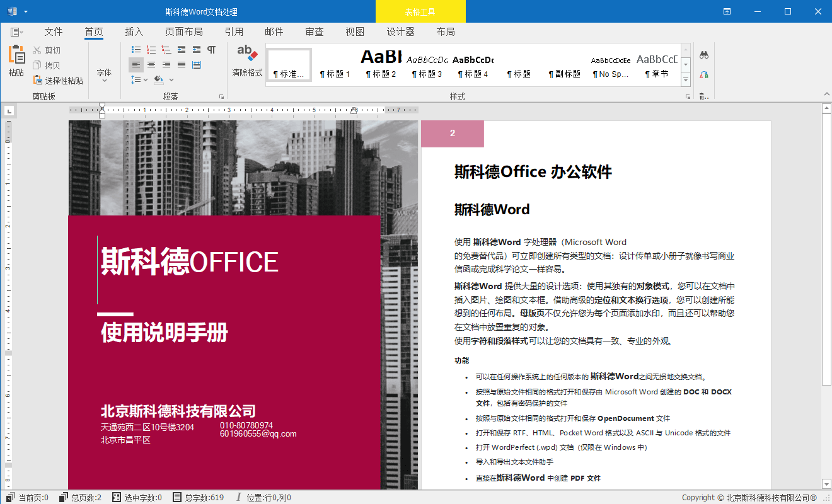Viewport: 832px width, 504px height.
Task: Apply the 标题 4 heading style
Action: (x=473, y=64)
